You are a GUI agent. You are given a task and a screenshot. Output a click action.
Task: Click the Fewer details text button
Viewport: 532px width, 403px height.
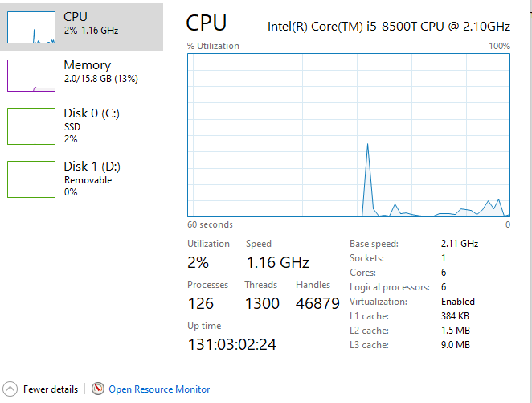tap(51, 389)
